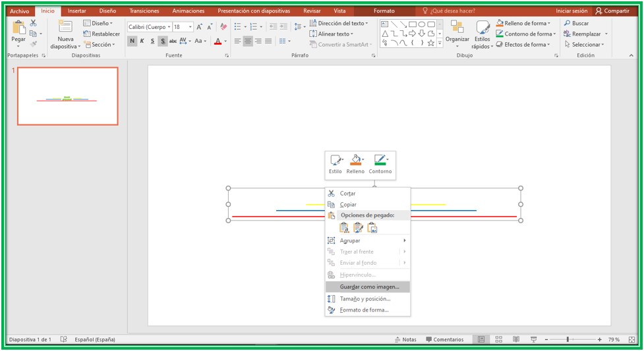The height and width of the screenshot is (351, 644).
Task: Center align text in paragraph group
Action: [248, 41]
